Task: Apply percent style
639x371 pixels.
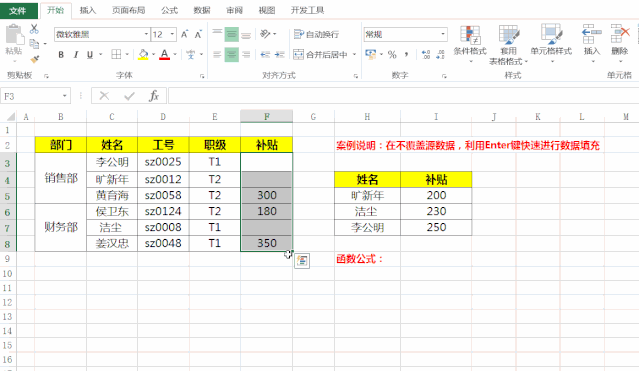Action: (392, 55)
